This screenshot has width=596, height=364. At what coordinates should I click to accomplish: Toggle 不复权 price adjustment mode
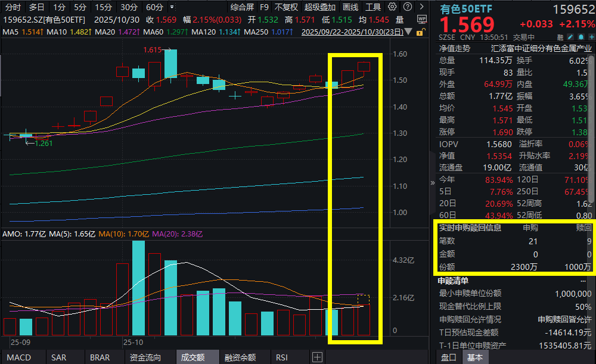pos(287,7)
